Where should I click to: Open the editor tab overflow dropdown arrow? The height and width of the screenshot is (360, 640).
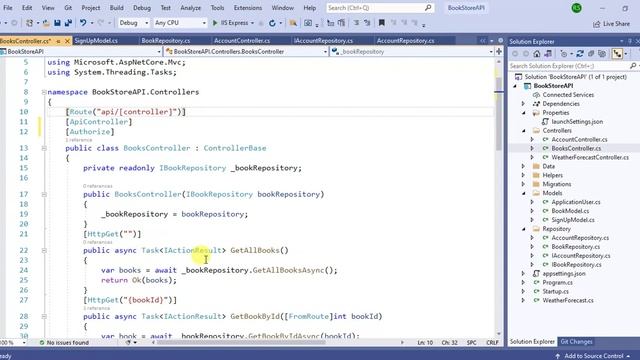coord(491,41)
